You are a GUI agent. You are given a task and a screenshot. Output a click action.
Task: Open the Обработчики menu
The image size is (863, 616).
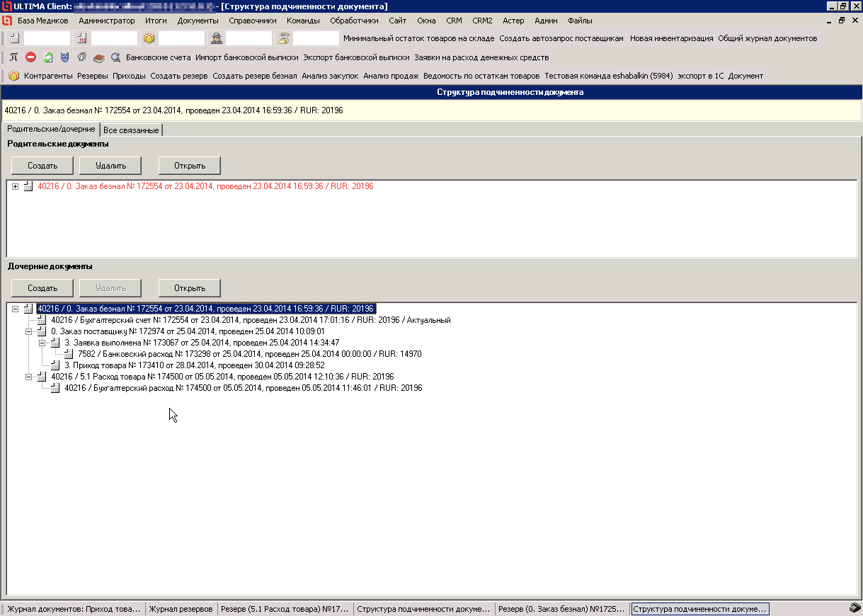click(x=354, y=21)
